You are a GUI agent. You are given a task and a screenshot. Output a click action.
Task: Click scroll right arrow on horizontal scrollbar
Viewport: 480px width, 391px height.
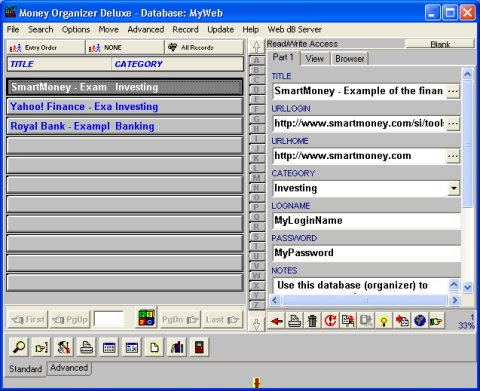point(454,300)
